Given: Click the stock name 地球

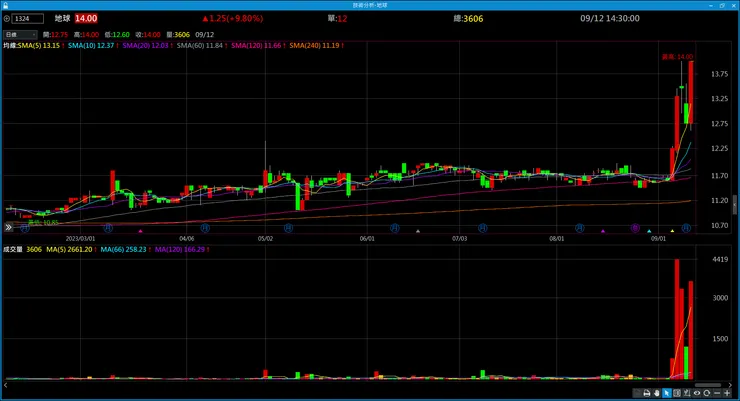Looking at the screenshot, I should pyautogui.click(x=62, y=18).
